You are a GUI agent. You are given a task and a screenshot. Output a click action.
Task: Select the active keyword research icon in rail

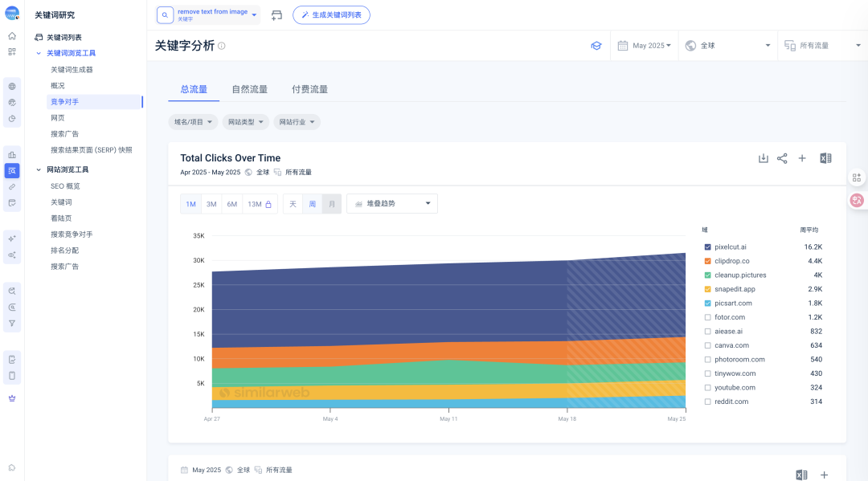pos(11,171)
